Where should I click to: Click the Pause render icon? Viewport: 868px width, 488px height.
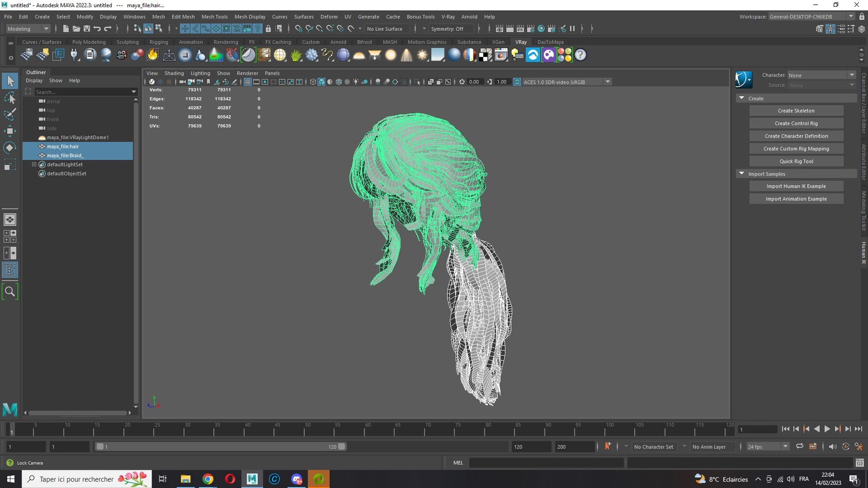[572, 29]
